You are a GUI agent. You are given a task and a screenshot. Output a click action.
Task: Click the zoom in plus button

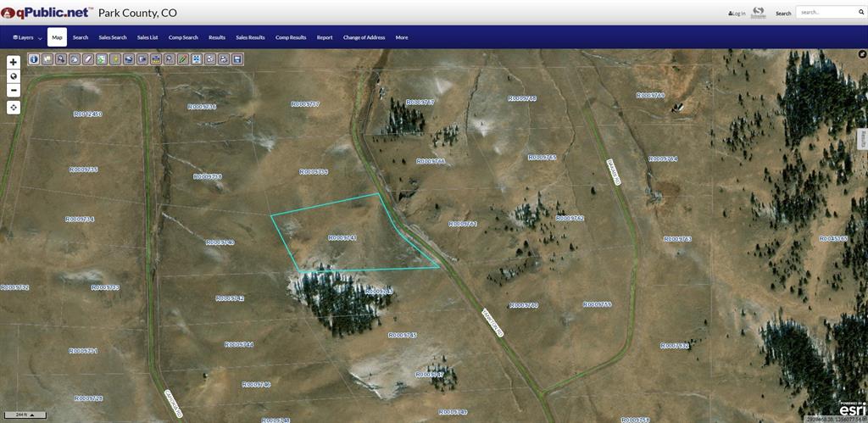tap(14, 62)
